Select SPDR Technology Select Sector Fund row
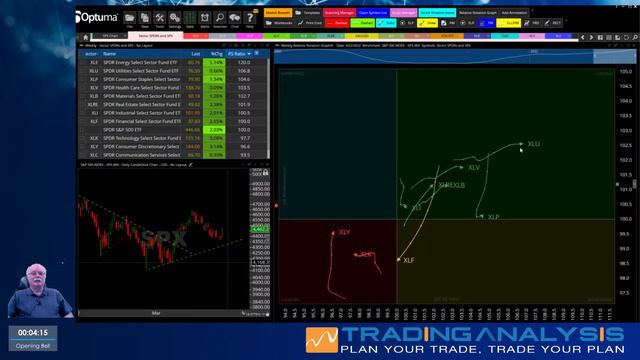The width and height of the screenshot is (640, 360). 173,138
